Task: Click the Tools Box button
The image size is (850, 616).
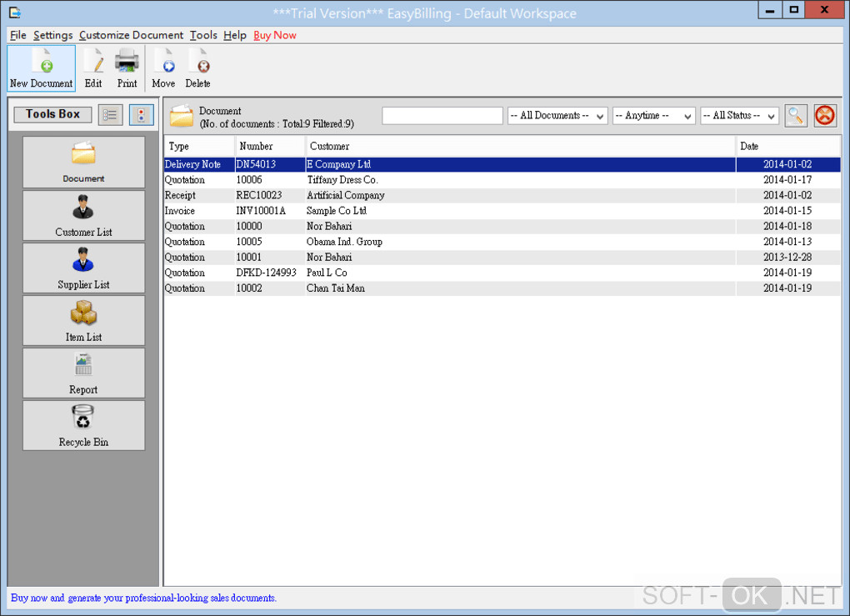Action: coord(52,114)
